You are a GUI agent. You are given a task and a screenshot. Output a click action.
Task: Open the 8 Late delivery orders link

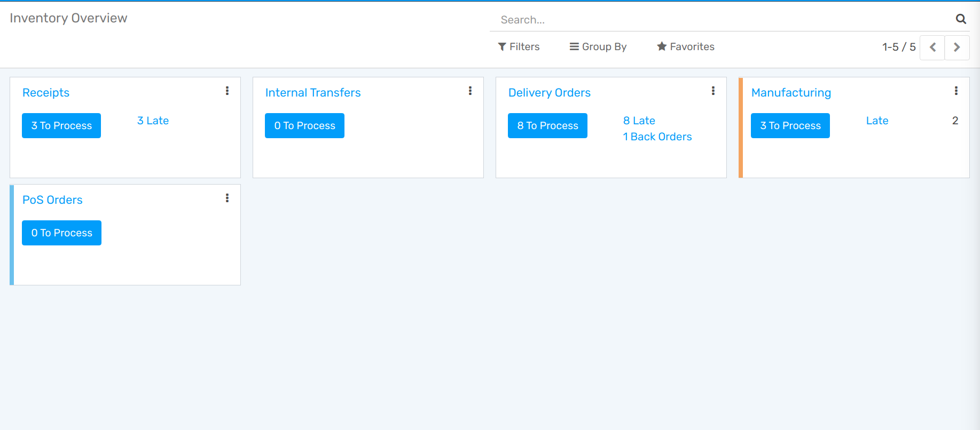[x=639, y=121]
